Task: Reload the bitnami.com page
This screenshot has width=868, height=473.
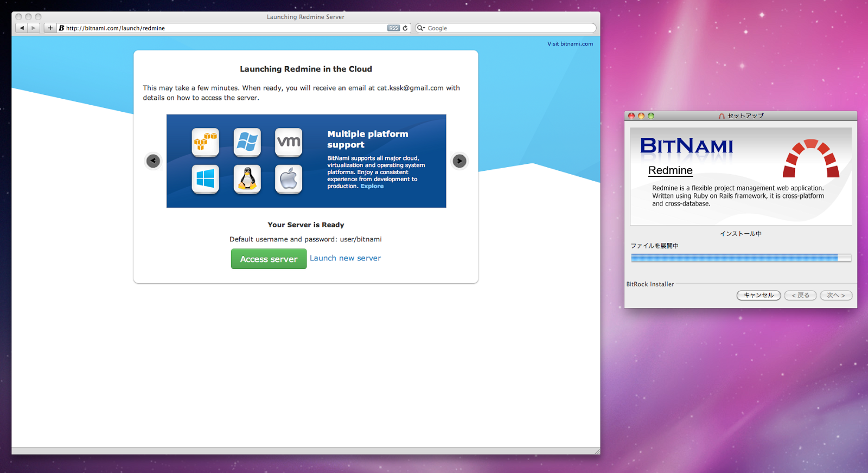Action: [x=405, y=28]
